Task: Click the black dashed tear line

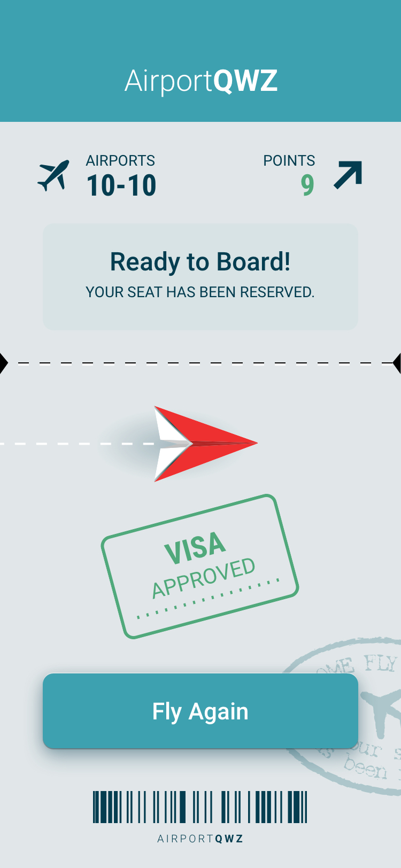Action: pyautogui.click(x=200, y=363)
